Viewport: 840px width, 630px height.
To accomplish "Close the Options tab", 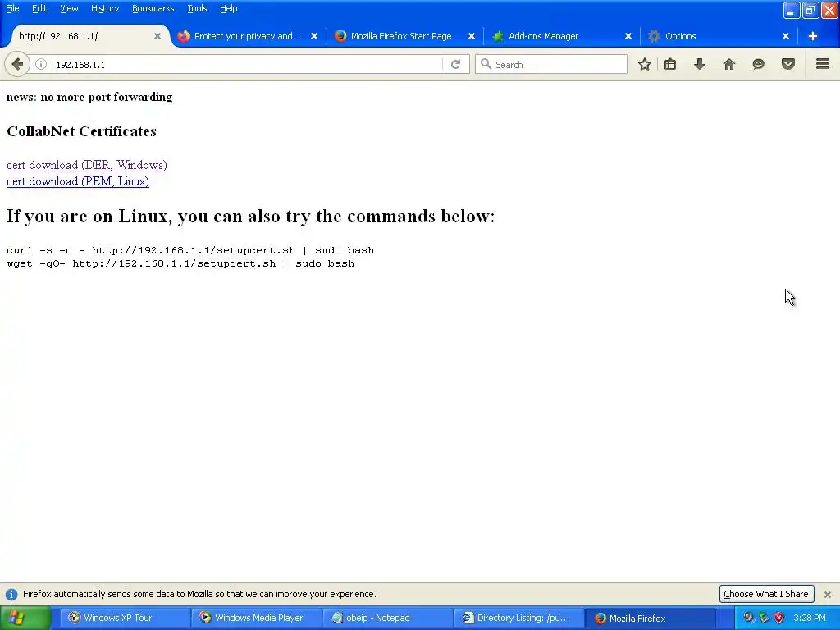I will (786, 36).
